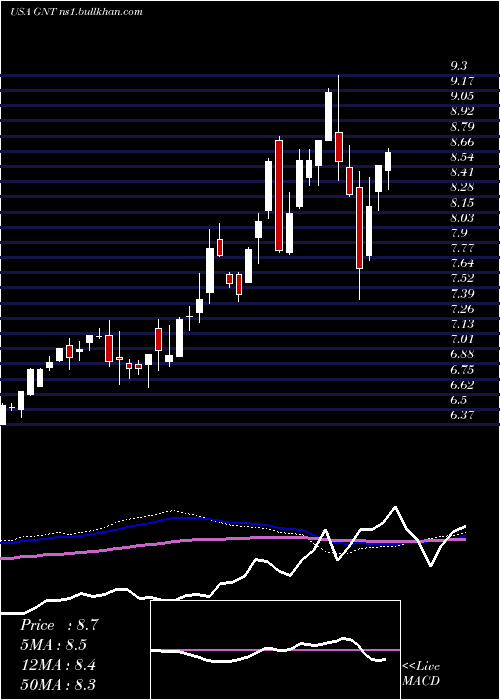The image size is (500, 700).
Task: Click the 6.75 price axis label
Action: pos(462,370)
